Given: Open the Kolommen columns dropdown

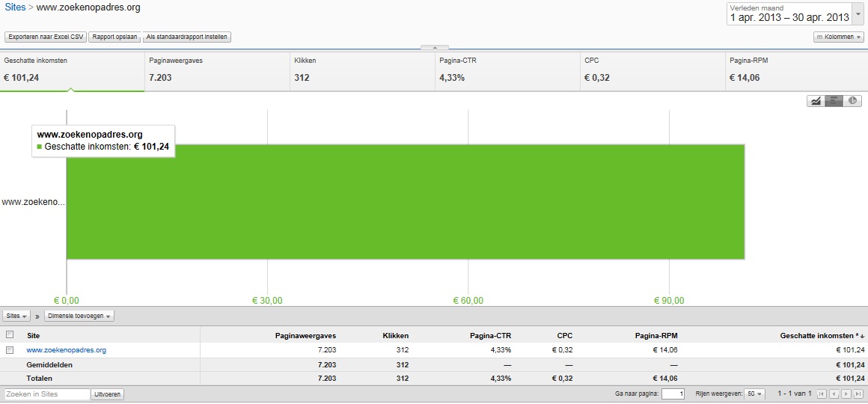Looking at the screenshot, I should (839, 37).
